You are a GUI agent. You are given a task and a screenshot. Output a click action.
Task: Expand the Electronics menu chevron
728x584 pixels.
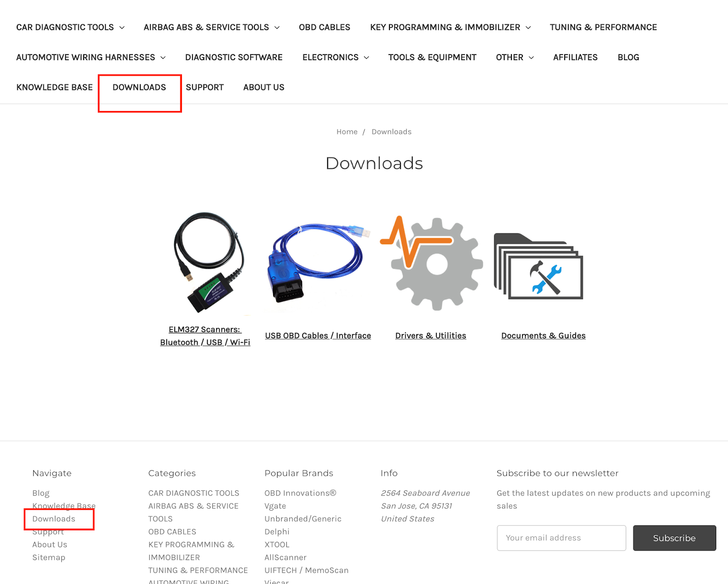[366, 58]
